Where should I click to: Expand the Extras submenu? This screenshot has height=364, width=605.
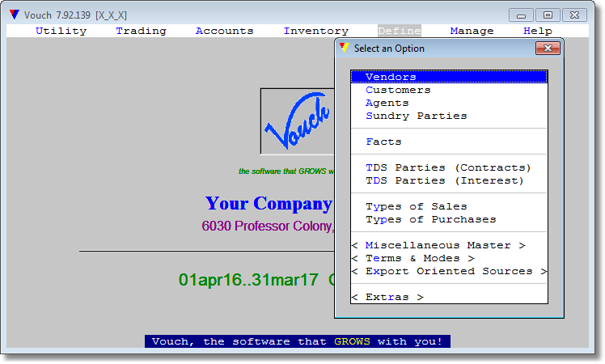point(449,297)
